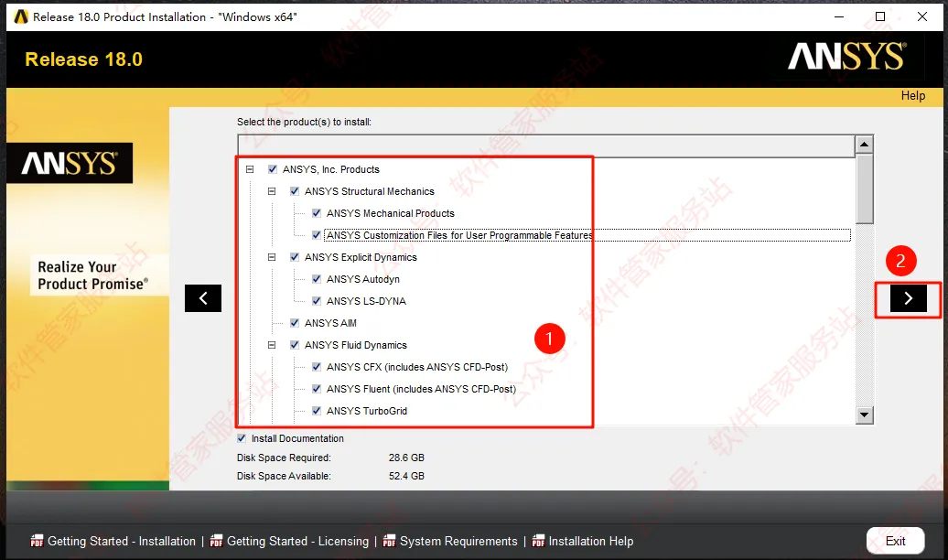948x560 pixels.
Task: Click the ANSYS title bar application icon
Action: pyautogui.click(x=21, y=17)
